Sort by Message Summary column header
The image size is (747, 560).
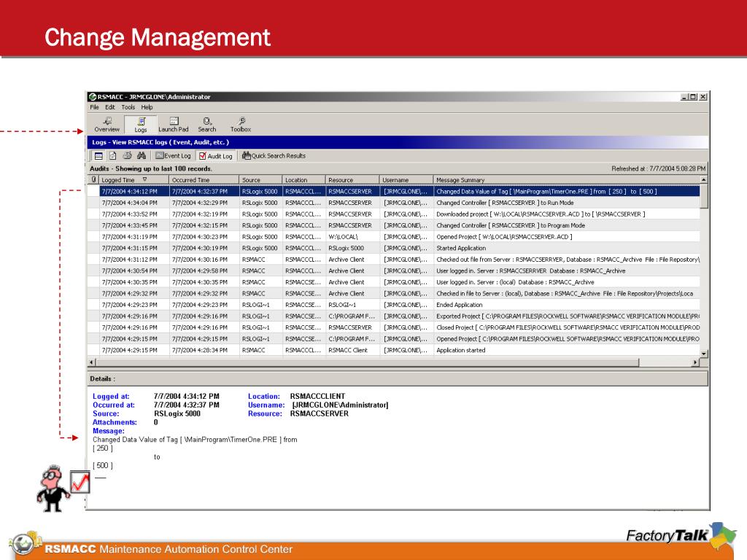(567, 180)
